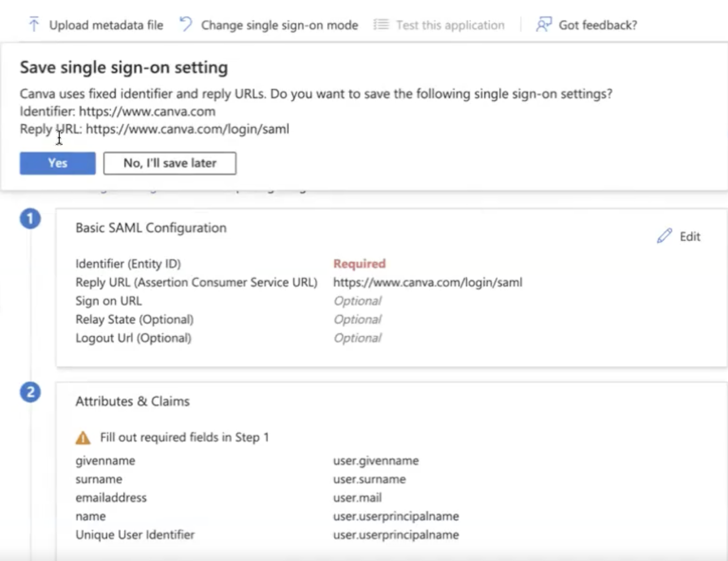Click the Attributes & Claims heading
This screenshot has height=561, width=728.
click(132, 401)
